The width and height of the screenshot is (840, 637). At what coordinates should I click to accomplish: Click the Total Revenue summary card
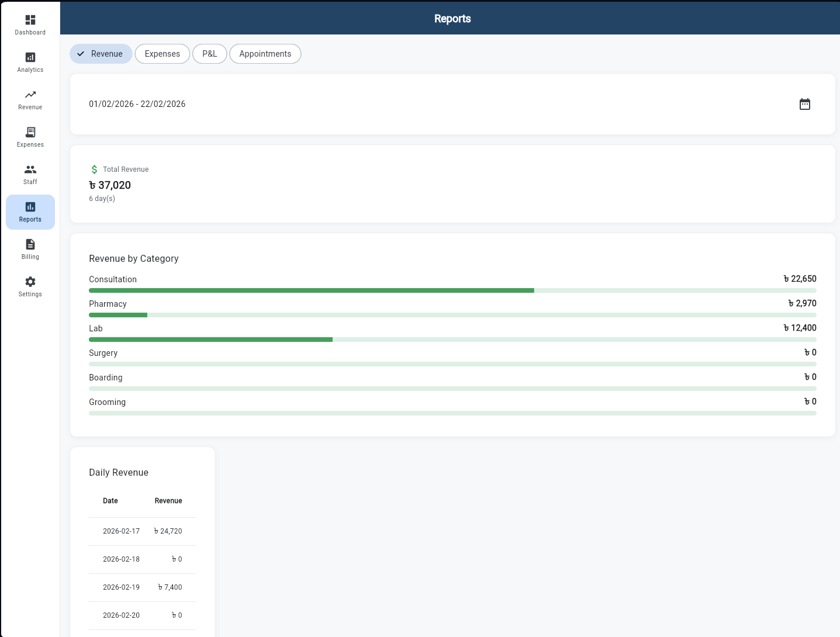click(452, 184)
